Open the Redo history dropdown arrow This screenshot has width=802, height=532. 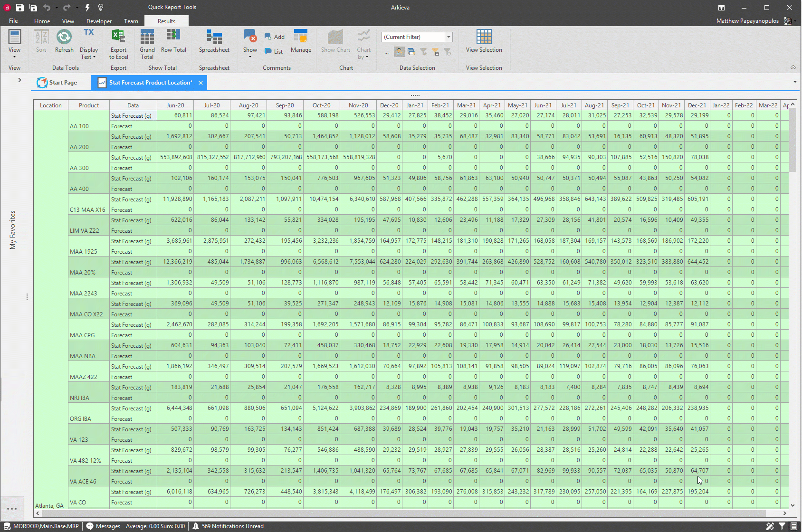[x=77, y=8]
